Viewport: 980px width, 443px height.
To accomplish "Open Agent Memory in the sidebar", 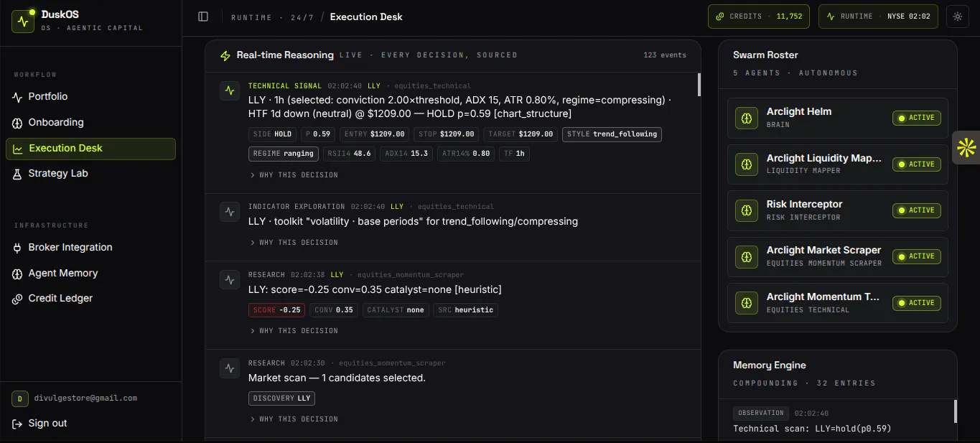I will [90, 274].
